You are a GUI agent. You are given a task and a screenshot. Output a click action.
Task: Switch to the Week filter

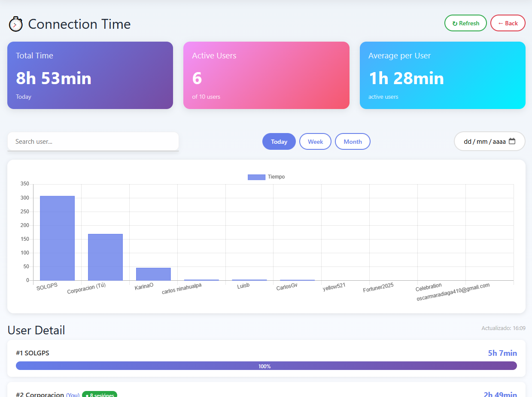(x=315, y=142)
